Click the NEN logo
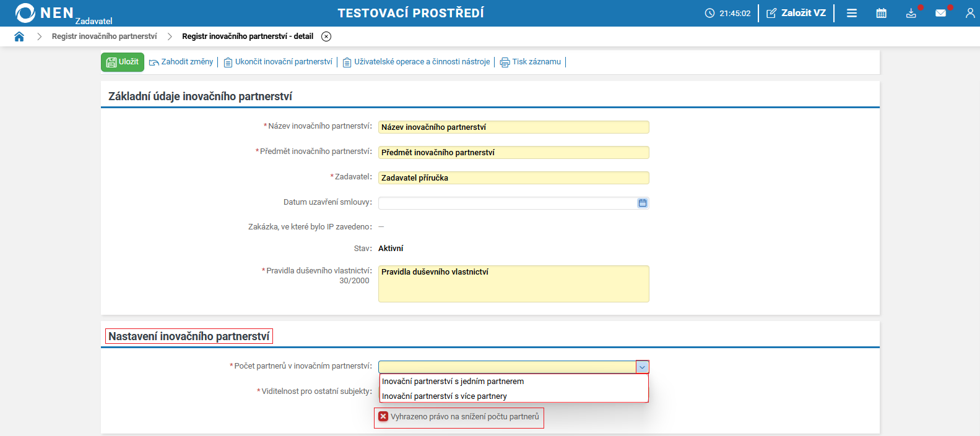 pos(45,13)
